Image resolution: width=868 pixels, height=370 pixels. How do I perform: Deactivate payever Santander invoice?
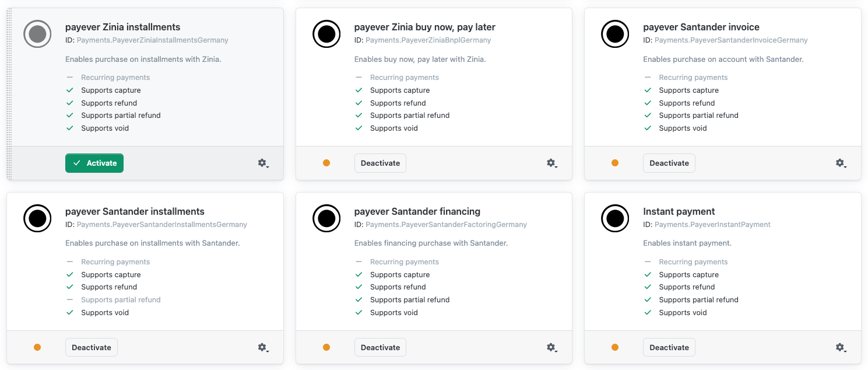coord(669,163)
